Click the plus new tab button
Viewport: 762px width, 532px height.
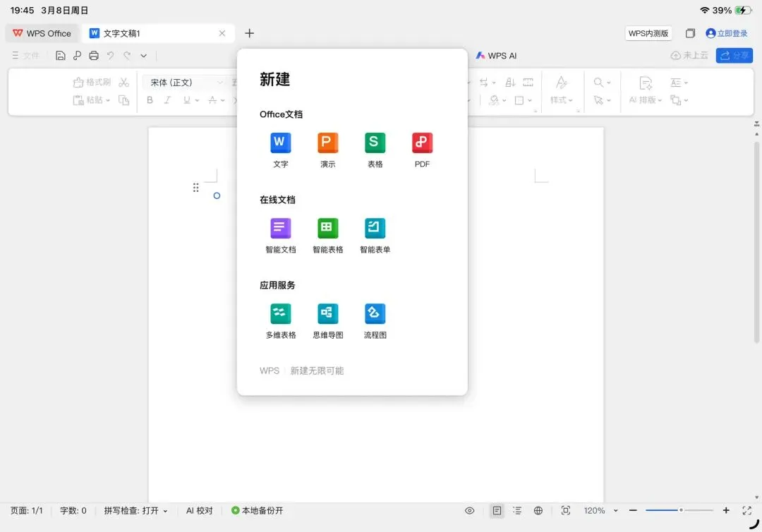pyautogui.click(x=249, y=33)
